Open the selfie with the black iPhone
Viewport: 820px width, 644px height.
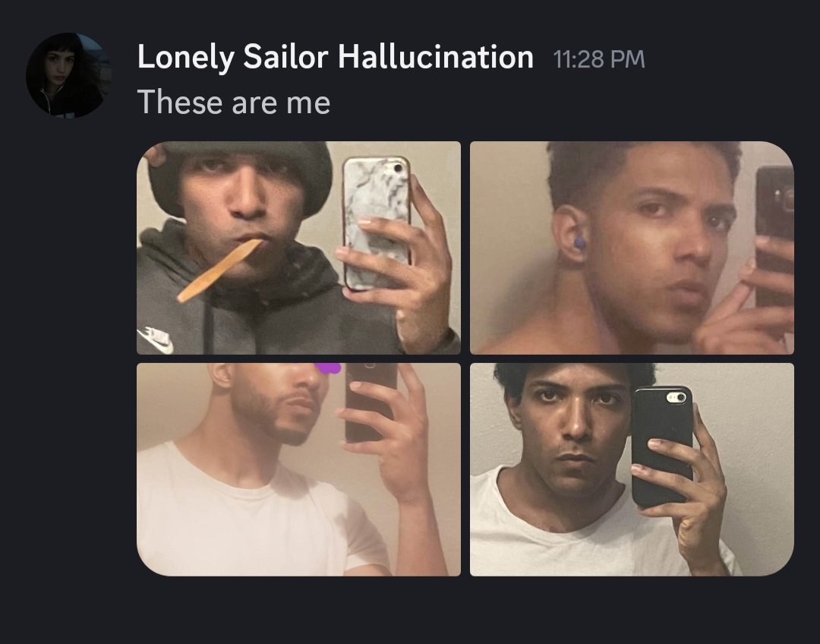tap(632, 469)
